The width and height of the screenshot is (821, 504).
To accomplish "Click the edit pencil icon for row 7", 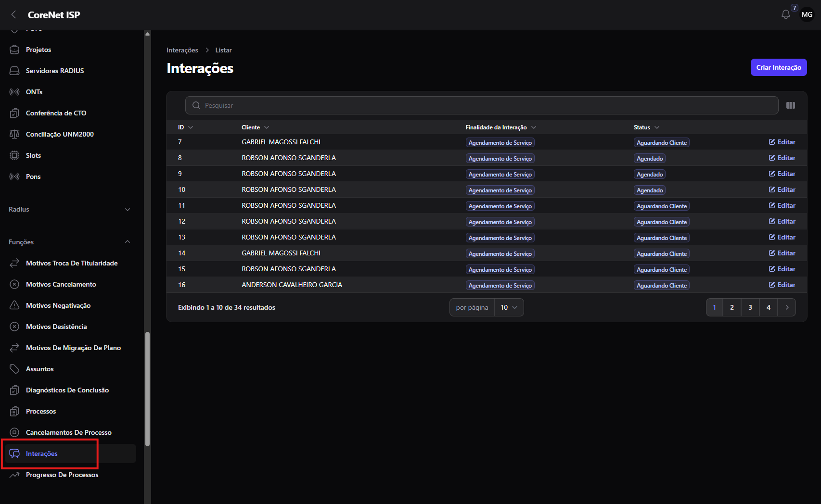I will pos(772,142).
